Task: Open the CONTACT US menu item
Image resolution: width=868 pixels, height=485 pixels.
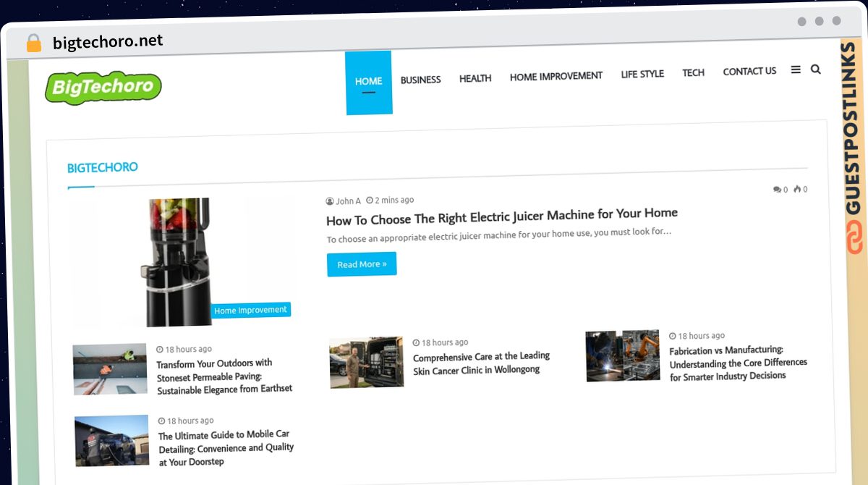Action: [749, 71]
